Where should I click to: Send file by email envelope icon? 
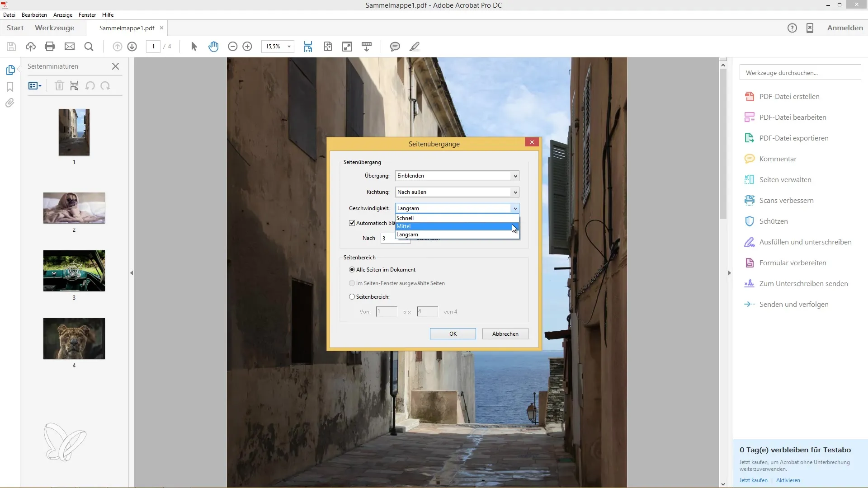(70, 47)
